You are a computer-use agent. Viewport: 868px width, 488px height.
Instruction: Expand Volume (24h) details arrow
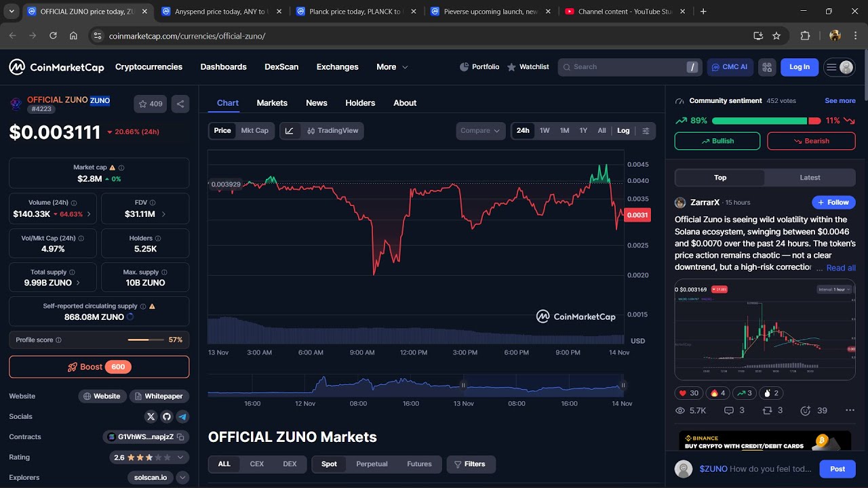point(89,214)
